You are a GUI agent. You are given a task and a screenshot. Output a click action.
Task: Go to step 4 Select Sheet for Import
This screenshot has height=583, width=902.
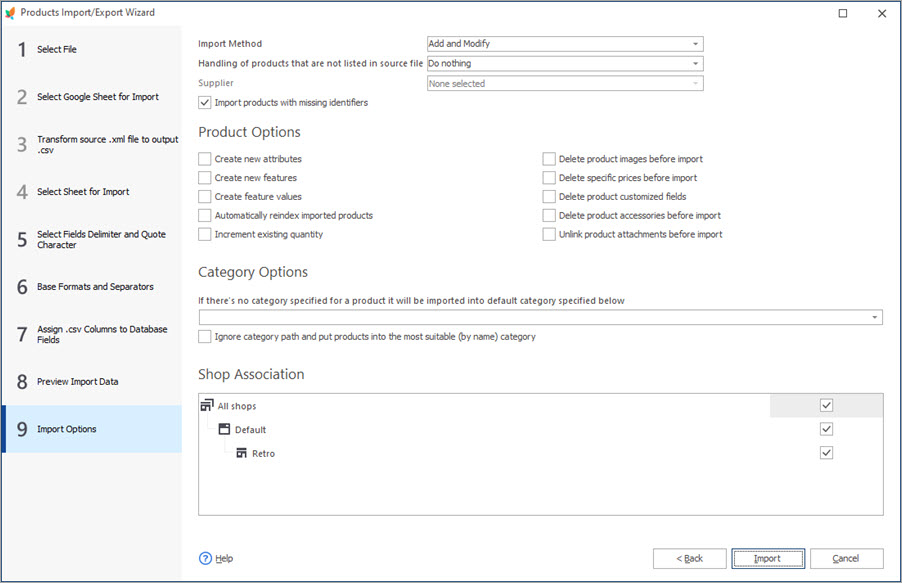click(92, 192)
